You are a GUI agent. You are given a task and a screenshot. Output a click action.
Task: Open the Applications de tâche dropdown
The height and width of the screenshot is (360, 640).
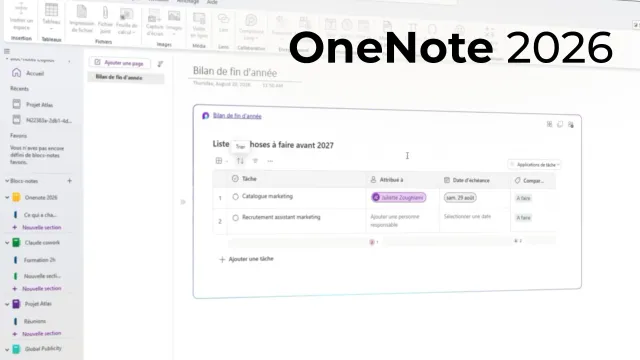(535, 164)
